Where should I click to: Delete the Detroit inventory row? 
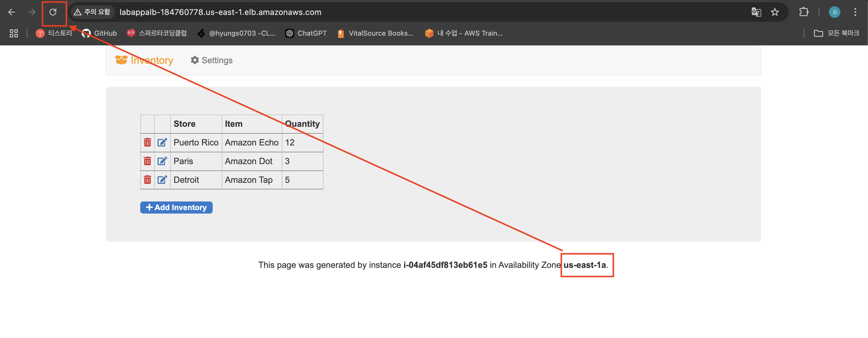click(x=147, y=180)
